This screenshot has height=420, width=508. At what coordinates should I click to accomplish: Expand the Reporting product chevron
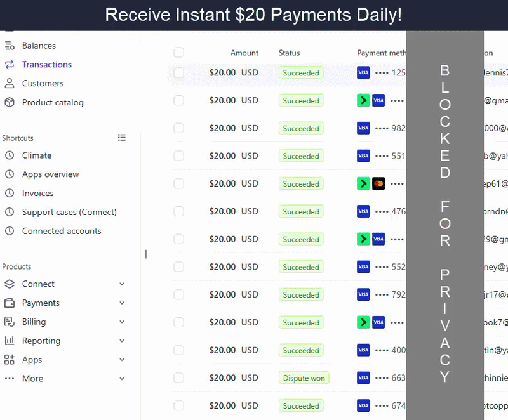tap(122, 341)
